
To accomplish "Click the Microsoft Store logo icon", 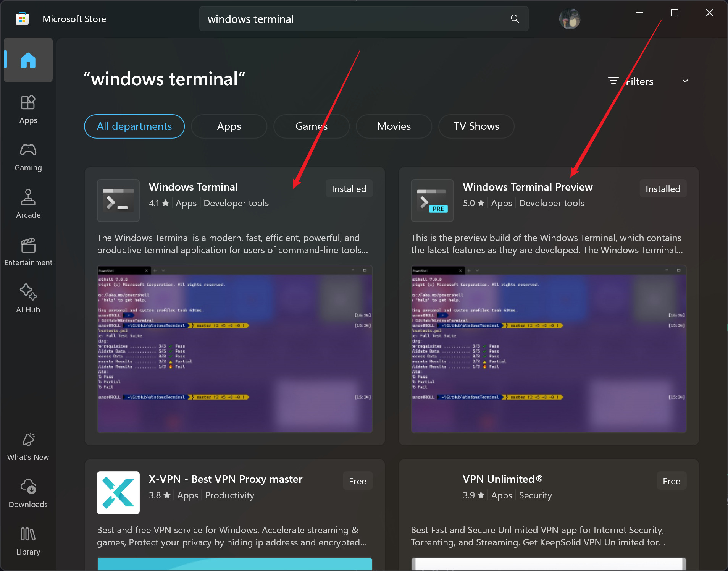I will click(x=22, y=19).
